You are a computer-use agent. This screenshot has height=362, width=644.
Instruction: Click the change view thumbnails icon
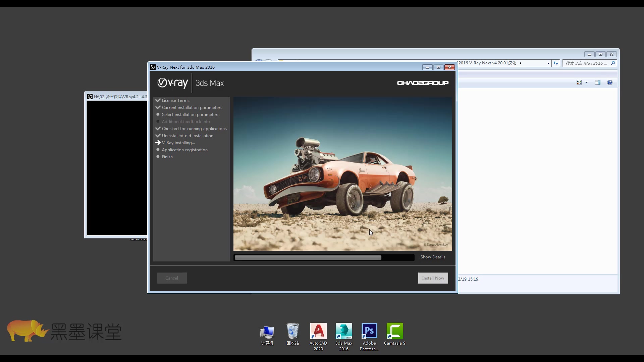(579, 82)
